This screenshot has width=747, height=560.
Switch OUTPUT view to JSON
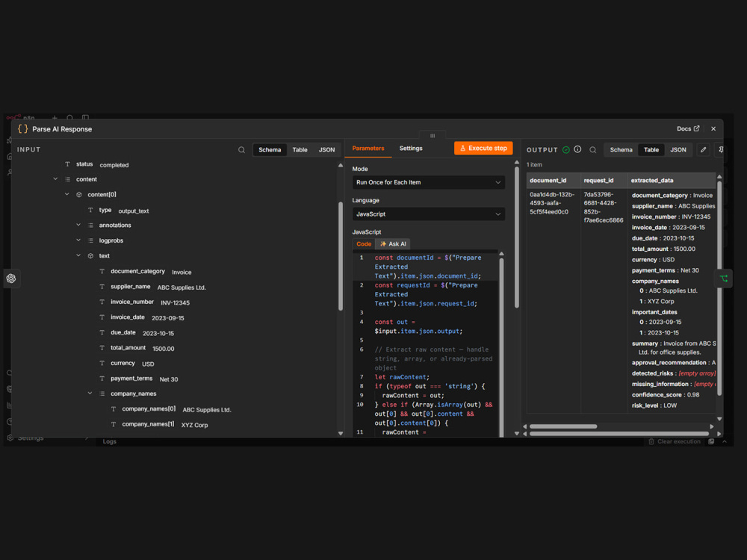678,150
